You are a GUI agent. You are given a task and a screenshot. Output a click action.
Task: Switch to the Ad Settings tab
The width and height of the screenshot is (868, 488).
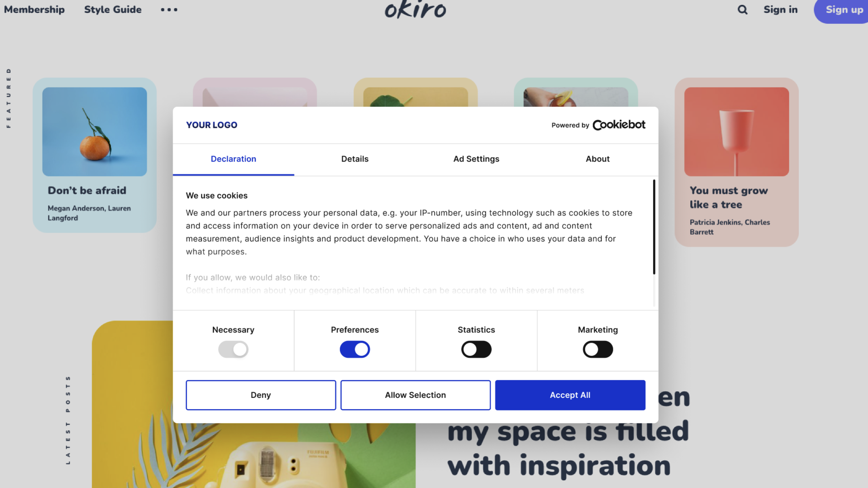(x=476, y=159)
